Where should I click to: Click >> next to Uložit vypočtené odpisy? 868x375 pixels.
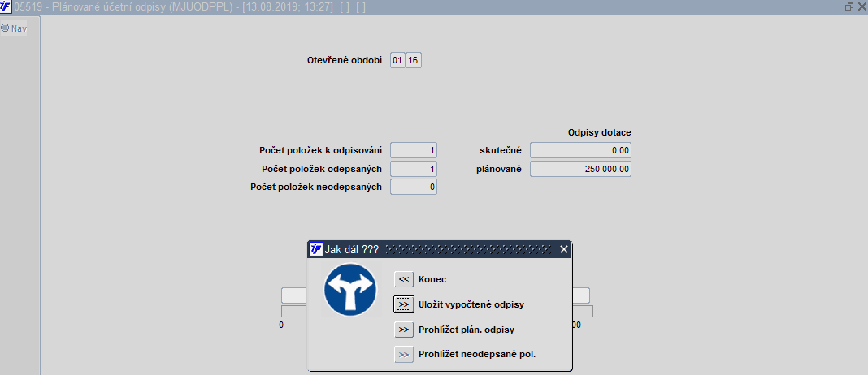(404, 304)
